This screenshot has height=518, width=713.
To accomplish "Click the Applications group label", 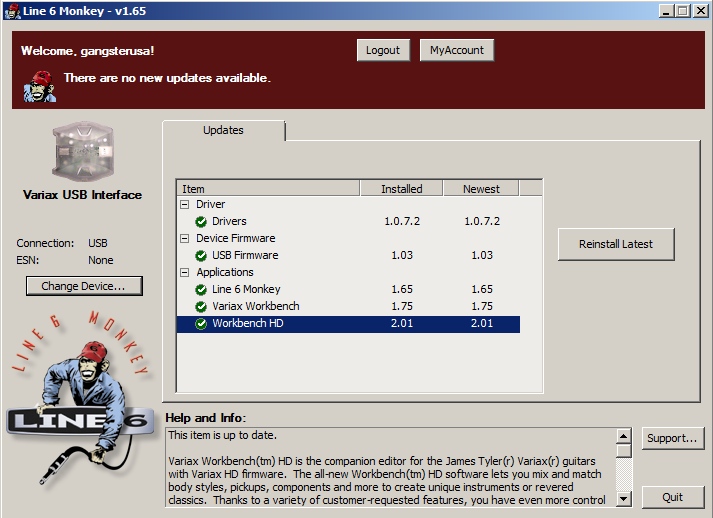I will (225, 272).
